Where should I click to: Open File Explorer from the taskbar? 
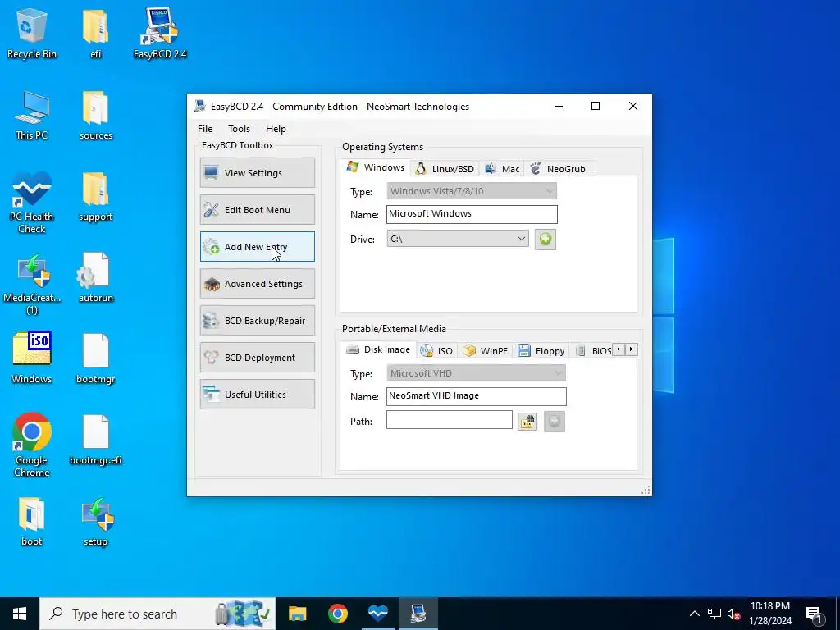297,614
